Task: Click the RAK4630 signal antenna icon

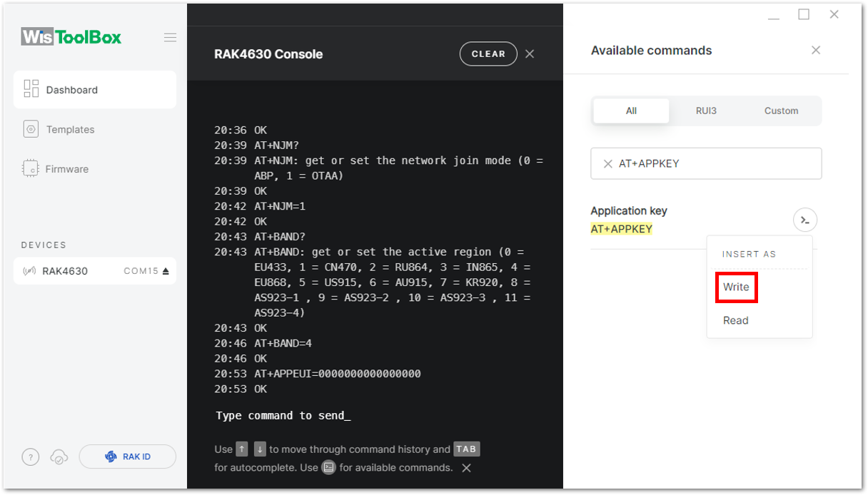Action: (x=30, y=271)
